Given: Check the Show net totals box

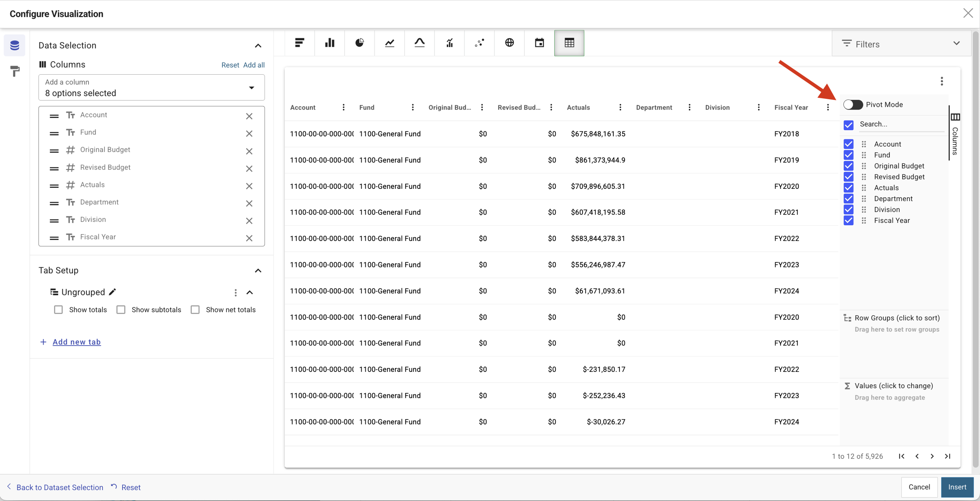Looking at the screenshot, I should click(x=195, y=309).
